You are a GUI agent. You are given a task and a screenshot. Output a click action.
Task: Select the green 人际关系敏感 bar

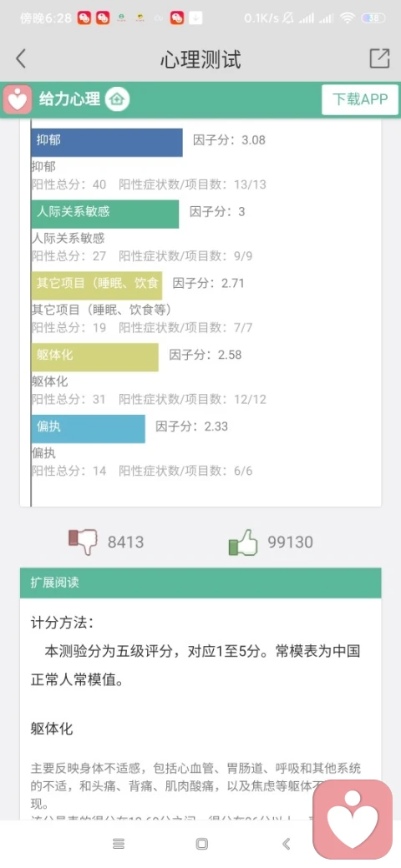(x=105, y=214)
